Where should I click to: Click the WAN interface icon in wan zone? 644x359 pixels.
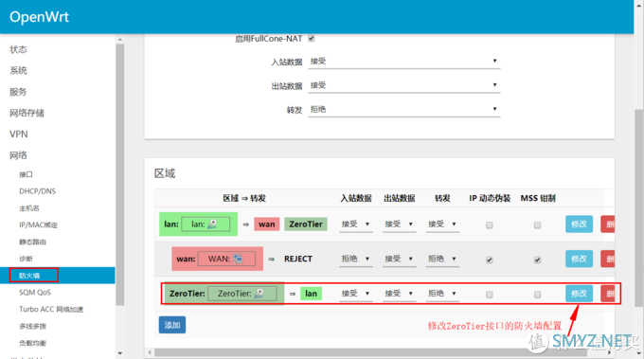(x=238, y=259)
